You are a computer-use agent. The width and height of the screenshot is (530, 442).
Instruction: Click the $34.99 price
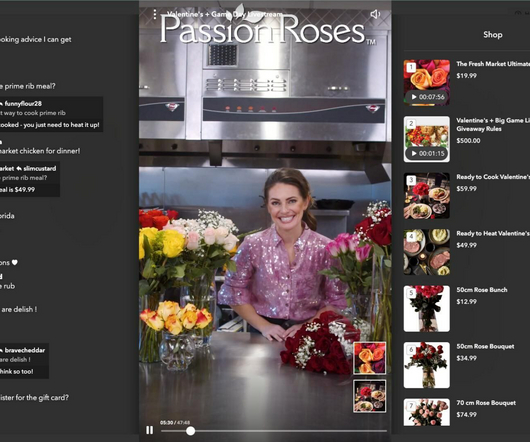[x=466, y=358]
